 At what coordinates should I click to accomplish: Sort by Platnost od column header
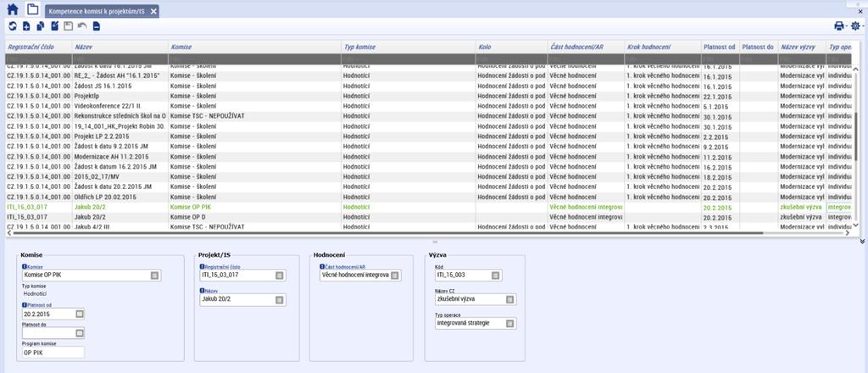click(x=719, y=47)
